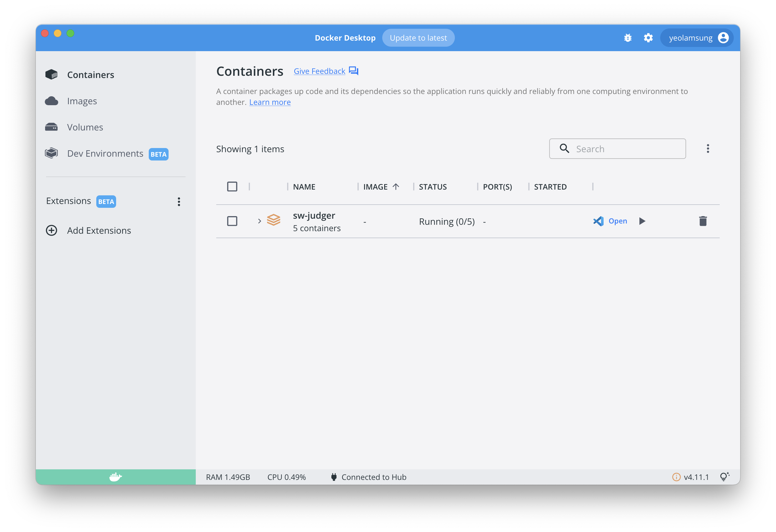This screenshot has width=776, height=532.
Task: Go to Volumes in the sidebar
Action: pos(85,127)
